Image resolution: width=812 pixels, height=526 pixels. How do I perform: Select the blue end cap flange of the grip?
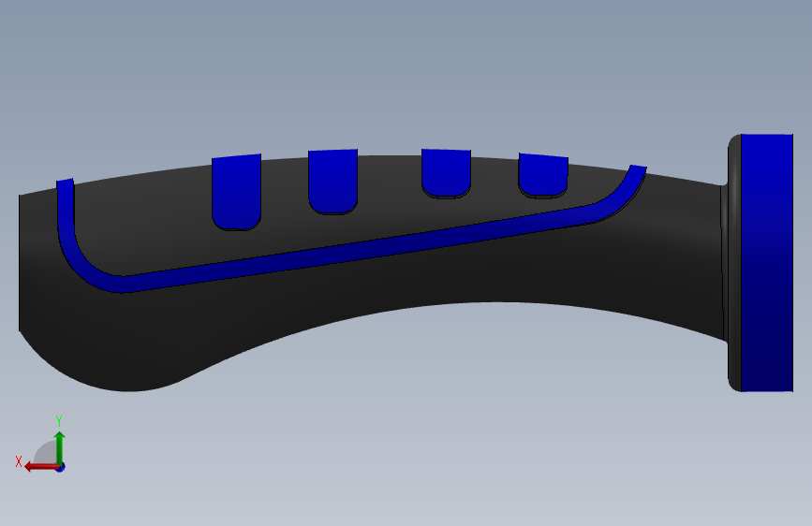(x=766, y=262)
